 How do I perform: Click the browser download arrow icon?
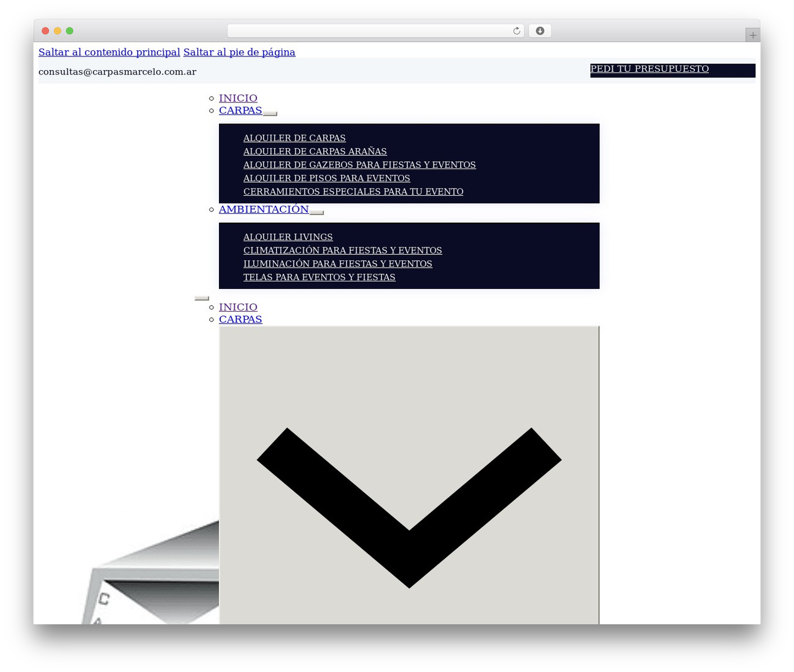[540, 31]
